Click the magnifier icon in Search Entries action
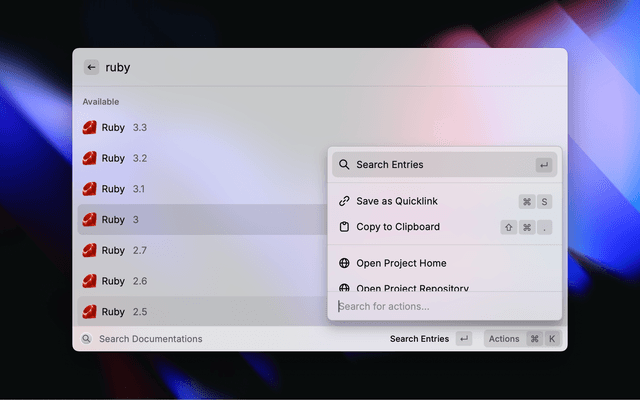Image resolution: width=640 pixels, height=400 pixels. tap(344, 165)
